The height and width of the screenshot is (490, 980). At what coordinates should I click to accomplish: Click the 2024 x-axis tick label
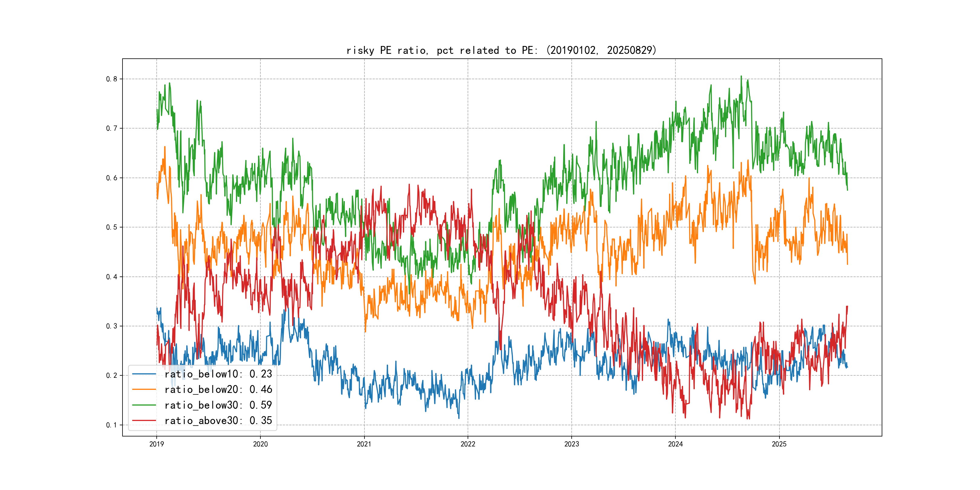tap(675, 444)
